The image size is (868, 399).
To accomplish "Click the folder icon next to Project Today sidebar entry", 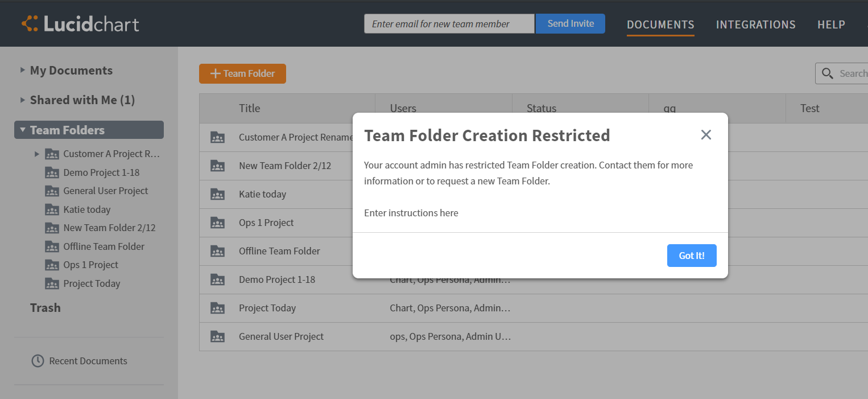I will pos(52,283).
